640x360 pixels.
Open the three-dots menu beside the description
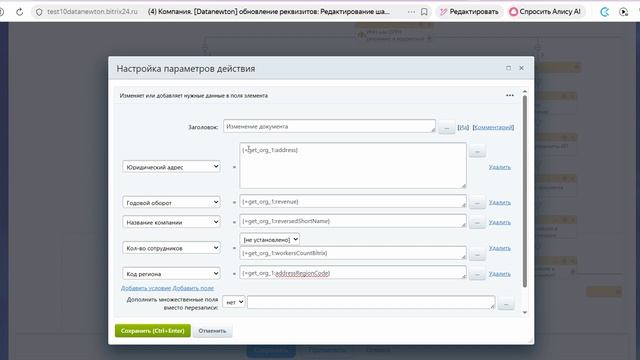pyautogui.click(x=510, y=95)
